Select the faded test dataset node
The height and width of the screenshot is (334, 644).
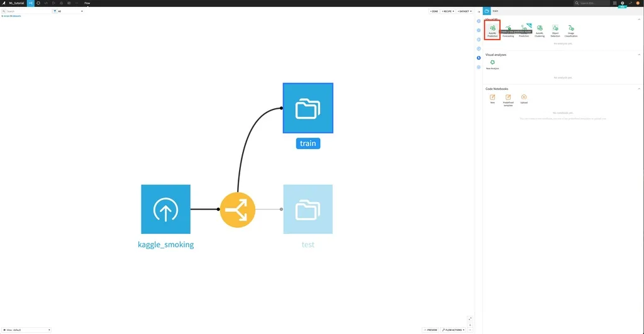coord(308,209)
